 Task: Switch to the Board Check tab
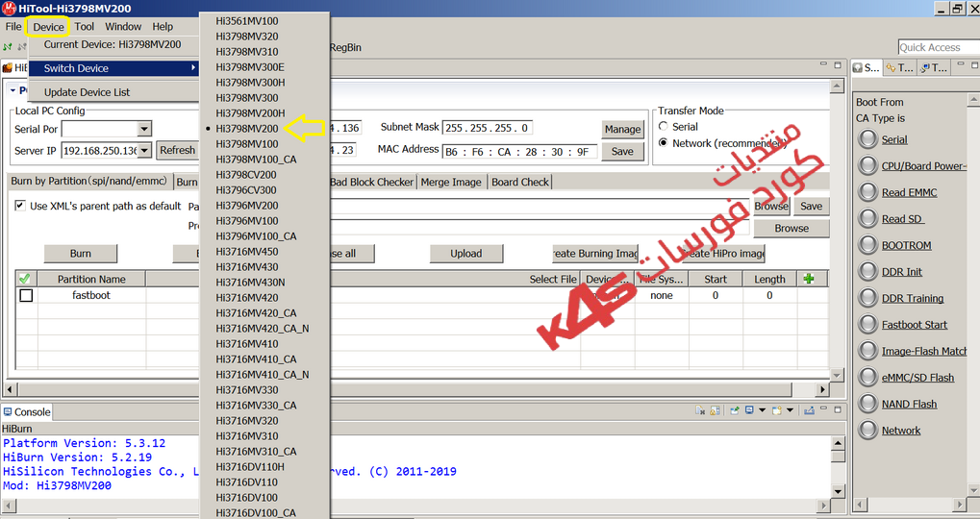tap(520, 182)
